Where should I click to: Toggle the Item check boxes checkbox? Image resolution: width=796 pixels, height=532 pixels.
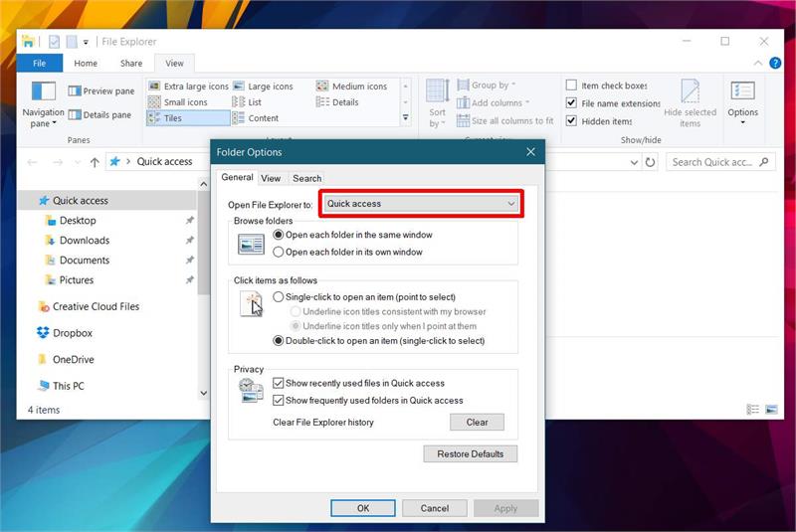pyautogui.click(x=571, y=87)
